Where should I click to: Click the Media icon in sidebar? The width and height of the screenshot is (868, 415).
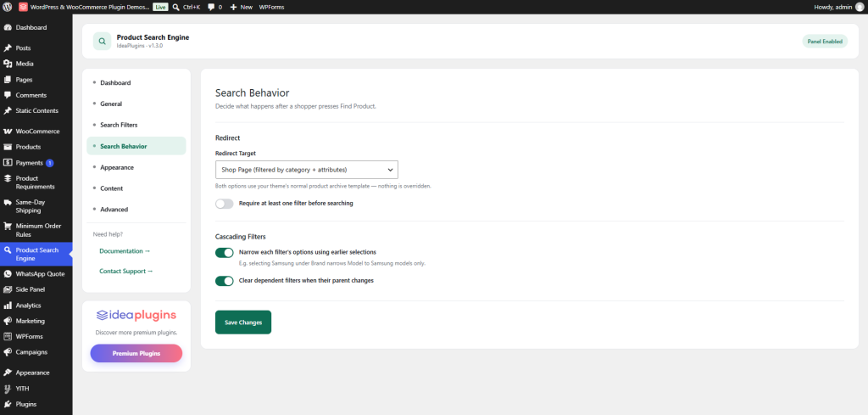[8, 64]
